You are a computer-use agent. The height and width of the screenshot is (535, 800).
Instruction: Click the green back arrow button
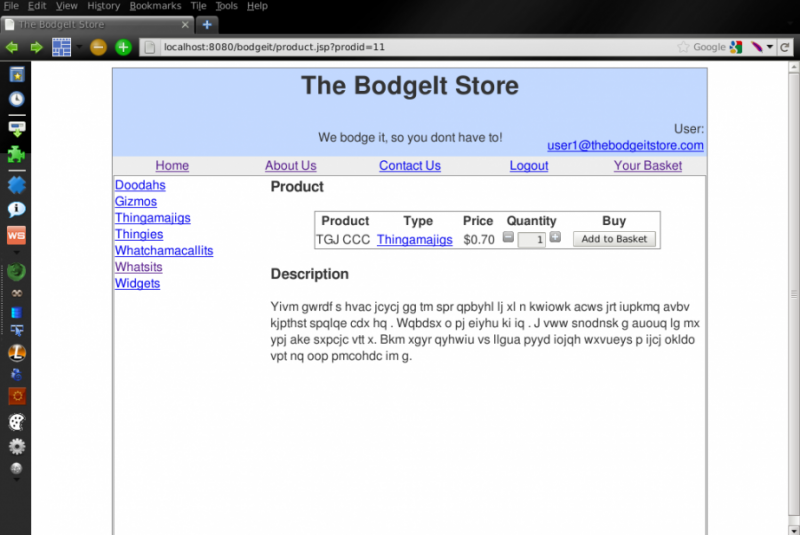pyautogui.click(x=12, y=47)
